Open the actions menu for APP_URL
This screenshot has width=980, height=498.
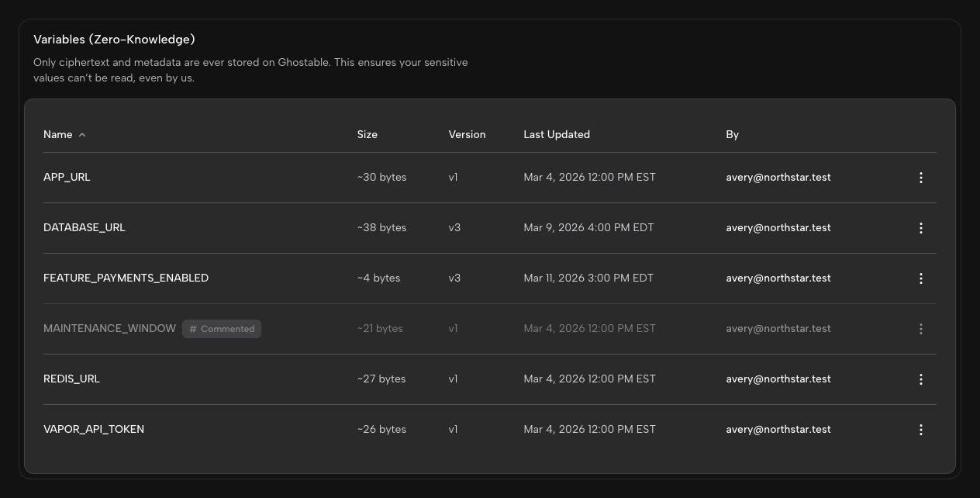click(x=920, y=177)
